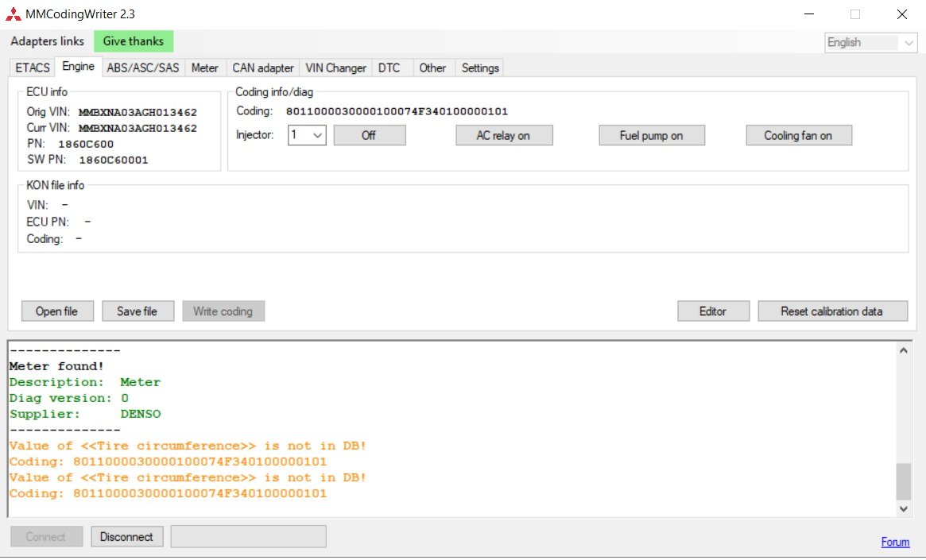Viewport: 926px width, 560px height.
Task: Expand the Injector number dropdown
Action: (x=307, y=135)
